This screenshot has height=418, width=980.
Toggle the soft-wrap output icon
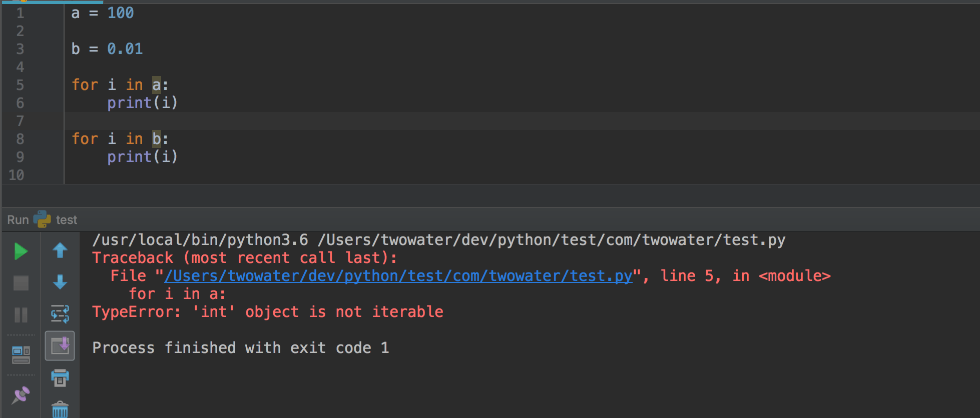click(60, 314)
